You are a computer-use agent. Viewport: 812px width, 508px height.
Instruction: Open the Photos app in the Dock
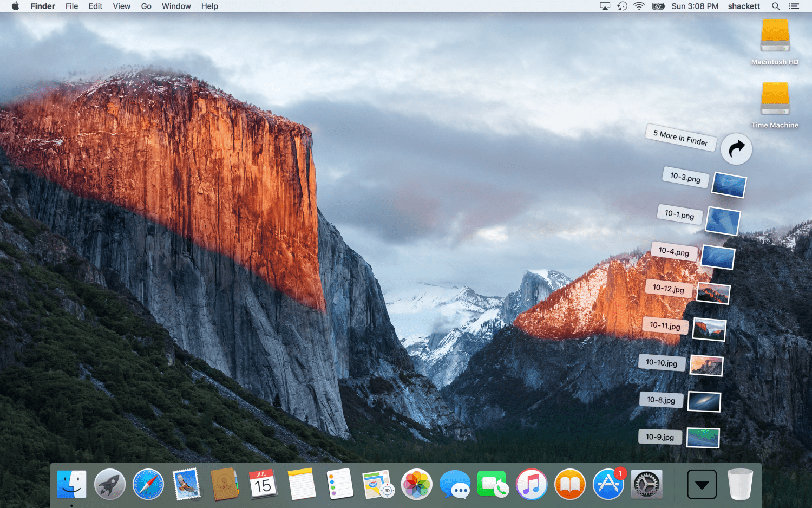416,484
